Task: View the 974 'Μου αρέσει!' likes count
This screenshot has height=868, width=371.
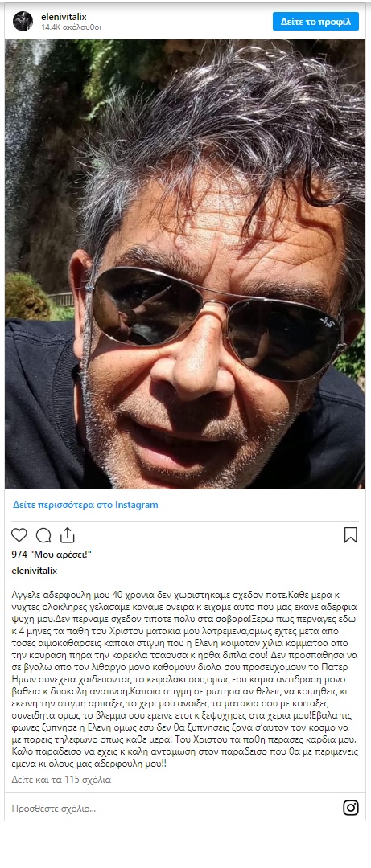Action: point(52,554)
